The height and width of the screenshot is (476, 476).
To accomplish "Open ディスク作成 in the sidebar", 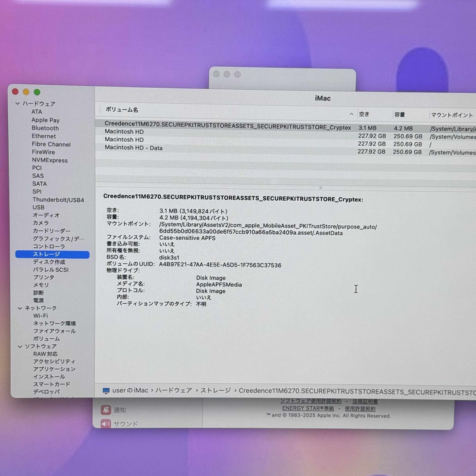I will click(x=49, y=262).
